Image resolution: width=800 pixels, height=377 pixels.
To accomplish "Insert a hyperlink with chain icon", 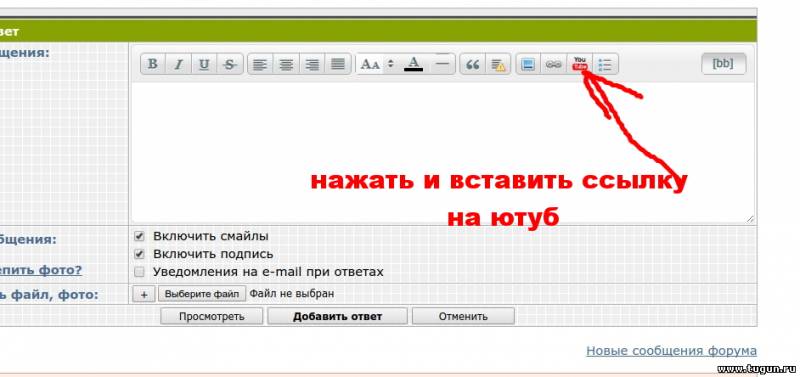I will tap(554, 65).
